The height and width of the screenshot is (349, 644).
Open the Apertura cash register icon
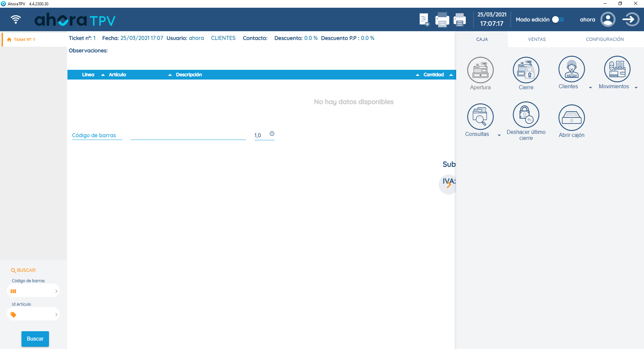[480, 70]
